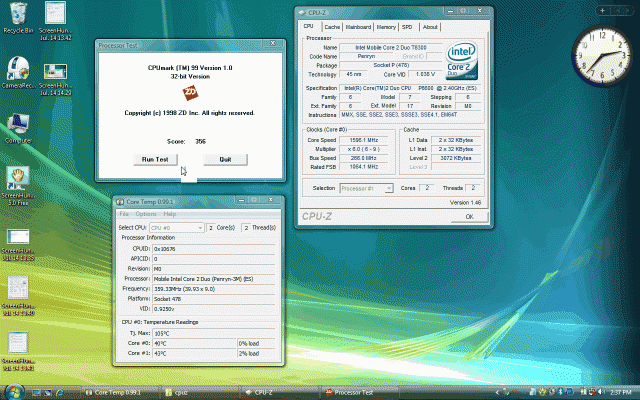Open the File menu in Core Temp

pos(124,214)
